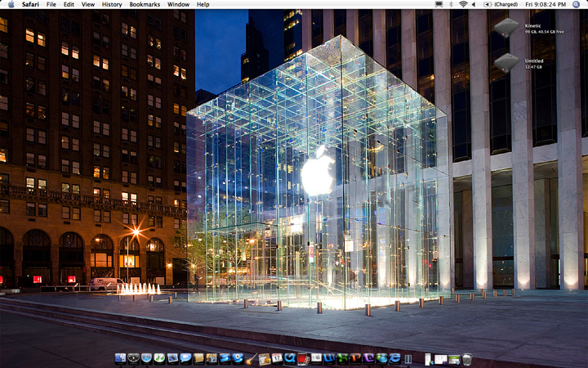Open the Trash in the Dock
This screenshot has height=368, width=588.
click(467, 359)
